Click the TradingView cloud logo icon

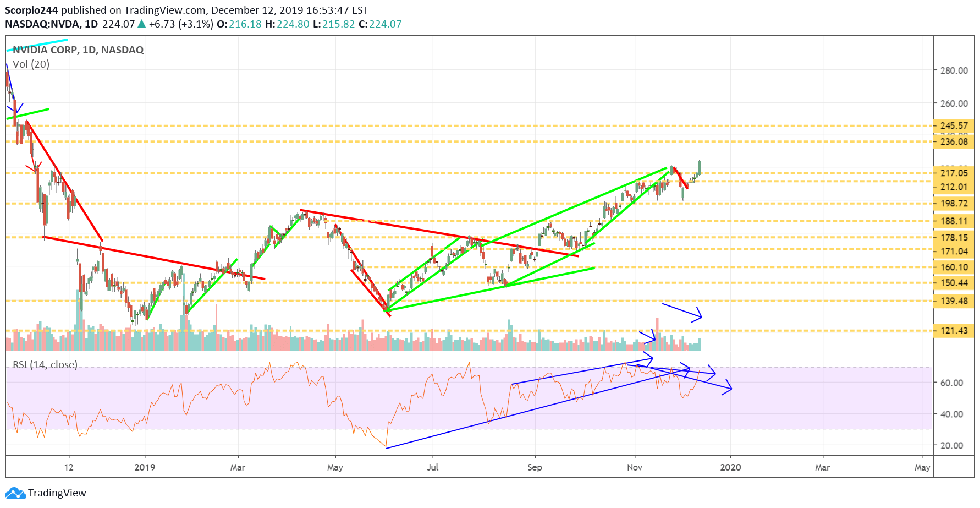(15, 493)
